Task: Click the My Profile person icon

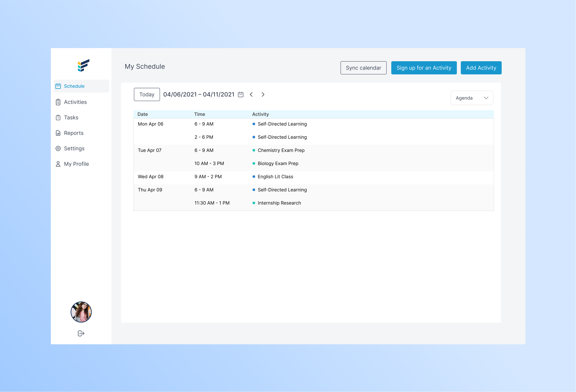Action: coord(58,164)
